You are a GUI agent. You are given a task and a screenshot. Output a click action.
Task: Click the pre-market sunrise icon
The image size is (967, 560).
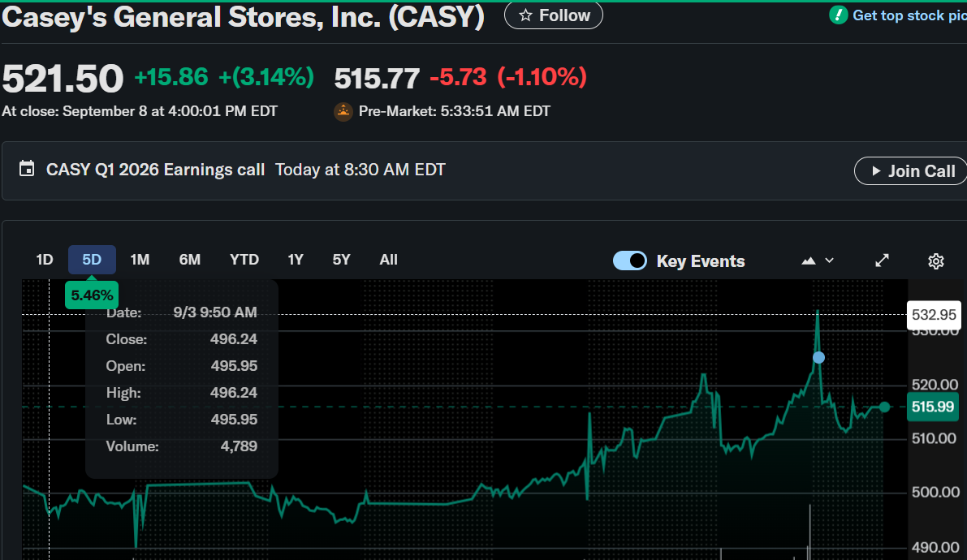343,112
